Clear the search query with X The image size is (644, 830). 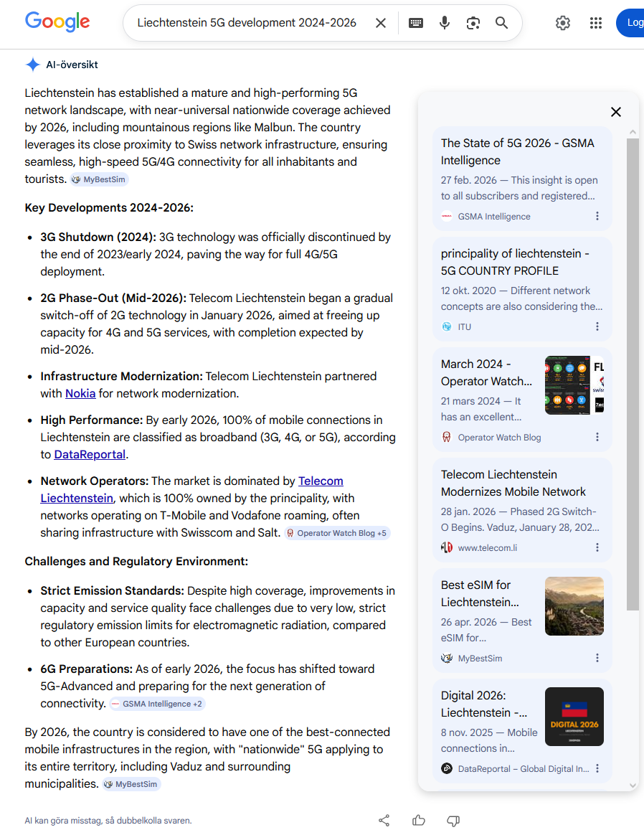pyautogui.click(x=381, y=23)
